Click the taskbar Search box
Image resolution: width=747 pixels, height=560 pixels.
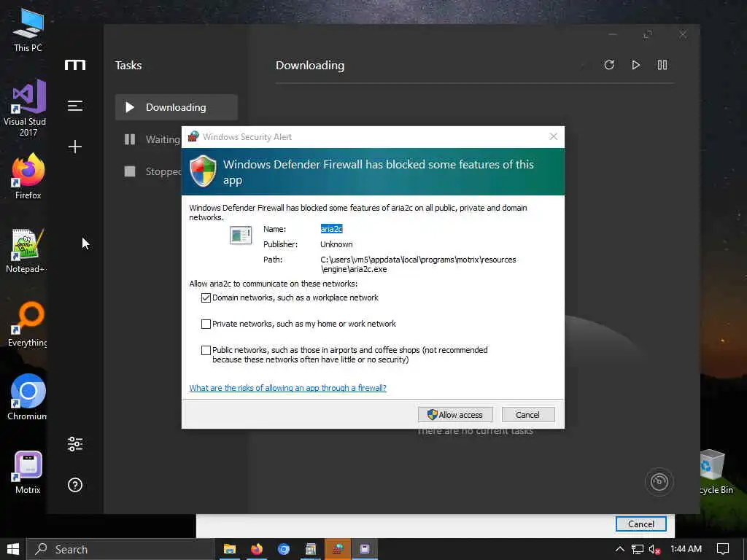[x=120, y=549]
